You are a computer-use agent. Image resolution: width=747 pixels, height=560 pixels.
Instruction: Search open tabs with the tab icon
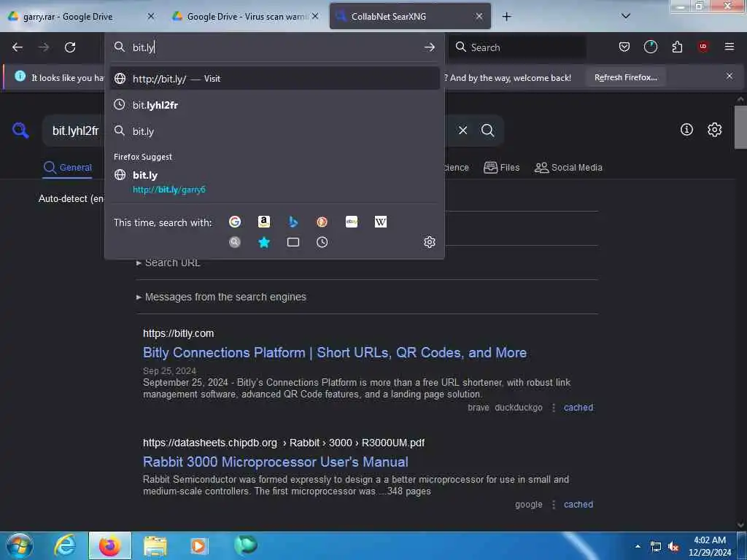[x=293, y=242]
